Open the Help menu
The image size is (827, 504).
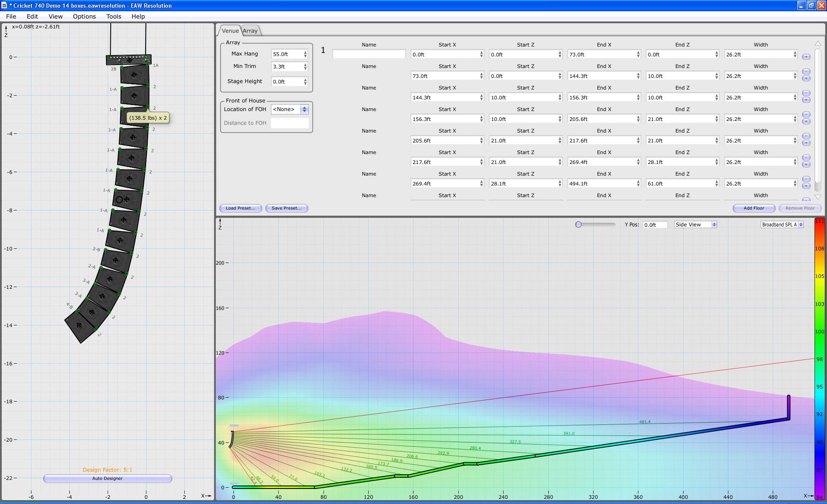(138, 16)
